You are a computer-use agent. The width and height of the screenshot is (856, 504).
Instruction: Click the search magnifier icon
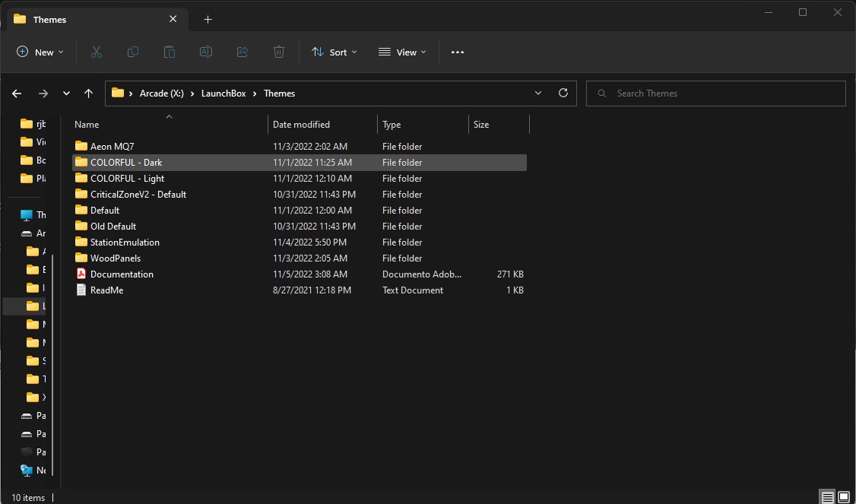601,94
